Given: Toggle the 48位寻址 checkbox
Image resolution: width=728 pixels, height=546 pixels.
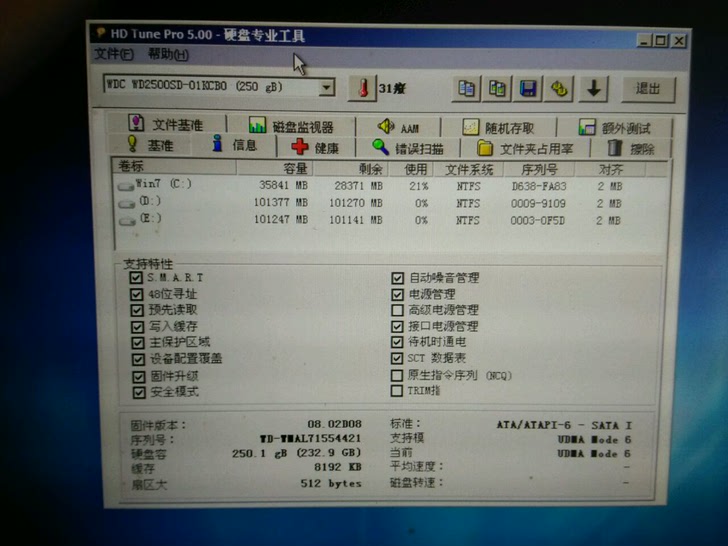Looking at the screenshot, I should pos(136,294).
